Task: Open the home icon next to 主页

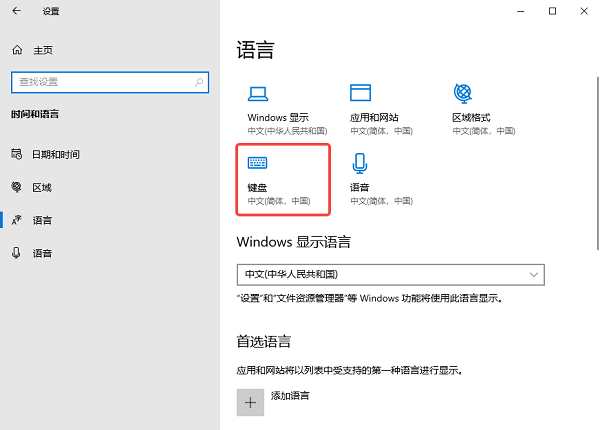Action: point(17,50)
